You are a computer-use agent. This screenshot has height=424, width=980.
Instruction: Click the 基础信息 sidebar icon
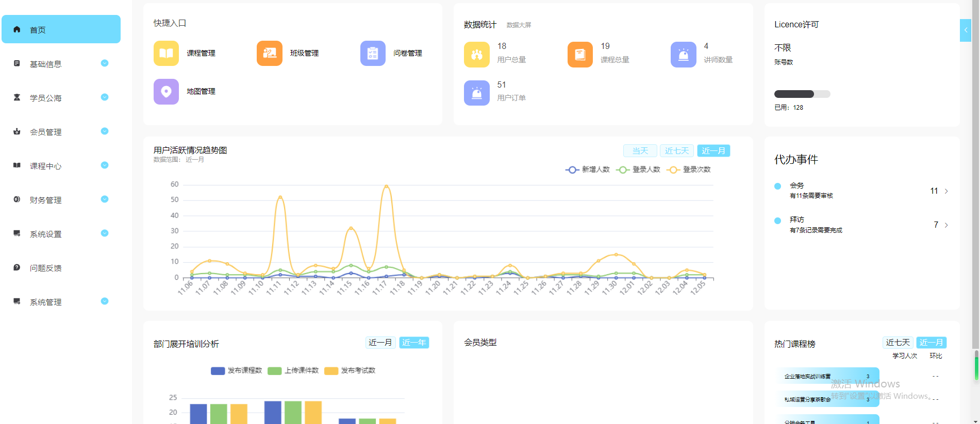tap(17, 63)
